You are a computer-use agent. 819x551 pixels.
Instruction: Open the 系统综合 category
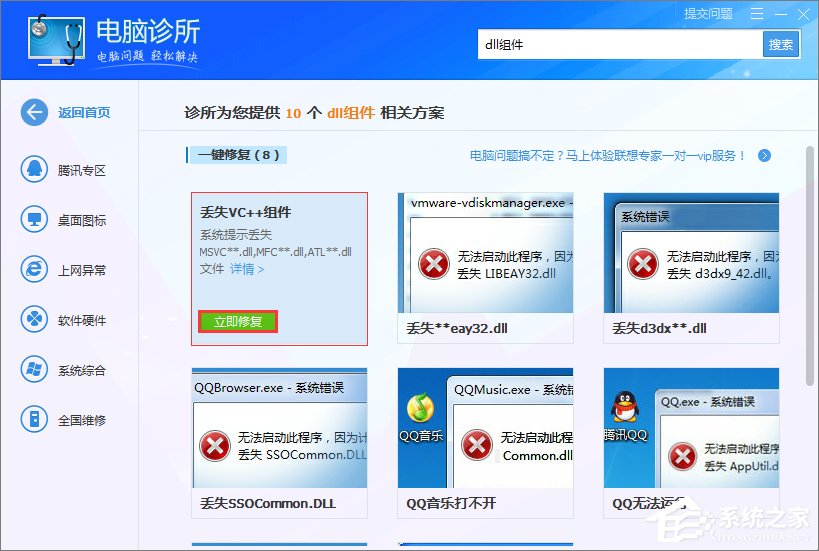click(x=82, y=370)
